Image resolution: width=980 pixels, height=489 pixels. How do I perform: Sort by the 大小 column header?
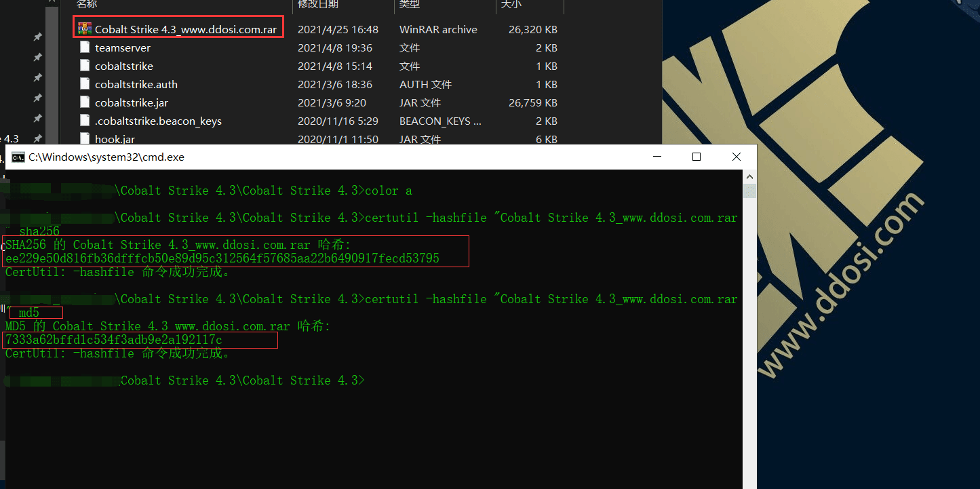tap(511, 5)
